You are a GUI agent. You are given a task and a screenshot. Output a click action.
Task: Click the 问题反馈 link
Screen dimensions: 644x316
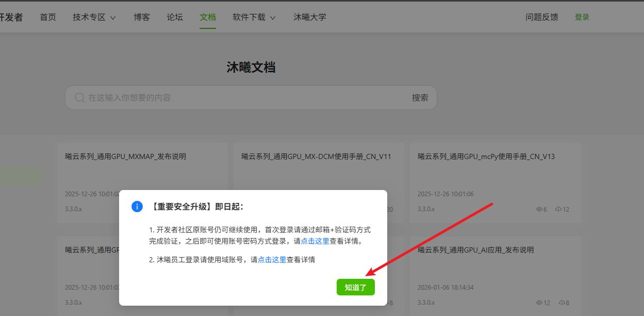541,17
